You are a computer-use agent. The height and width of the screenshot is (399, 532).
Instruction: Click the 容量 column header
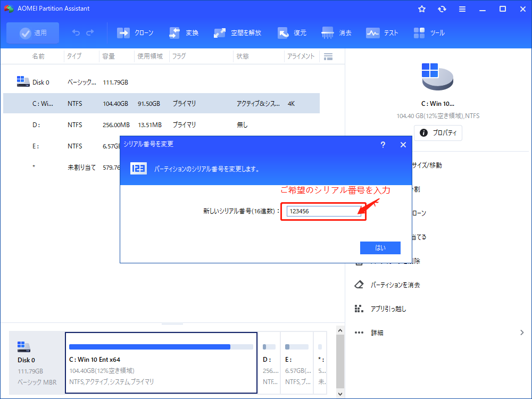point(109,56)
